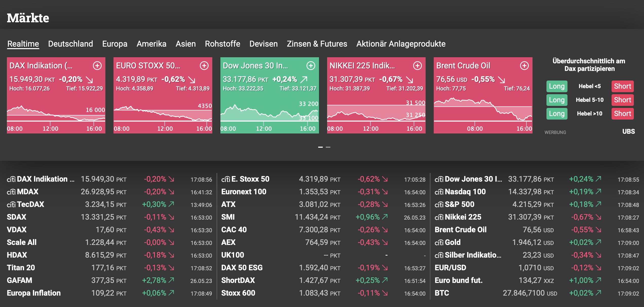Click plus icon on NIKKEI 225 card

tap(417, 66)
